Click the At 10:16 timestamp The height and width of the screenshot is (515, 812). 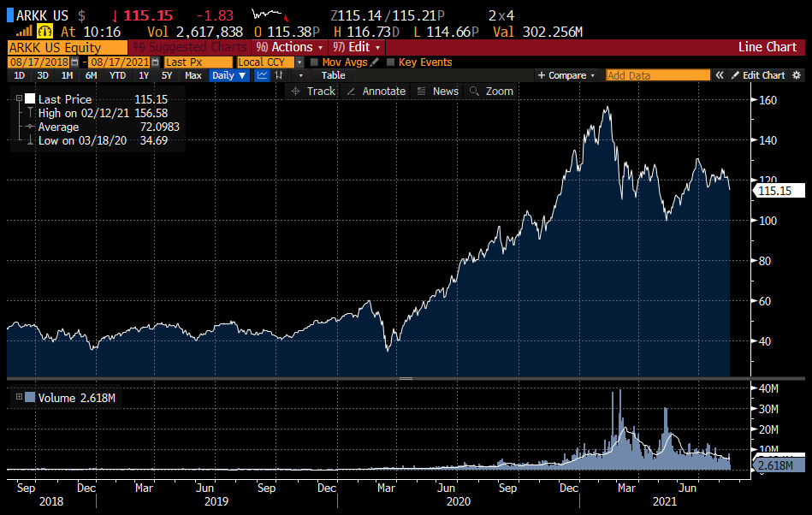(x=91, y=33)
